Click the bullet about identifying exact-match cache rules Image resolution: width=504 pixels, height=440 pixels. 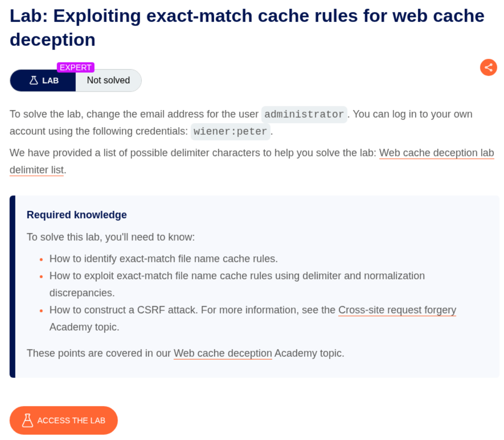click(163, 259)
